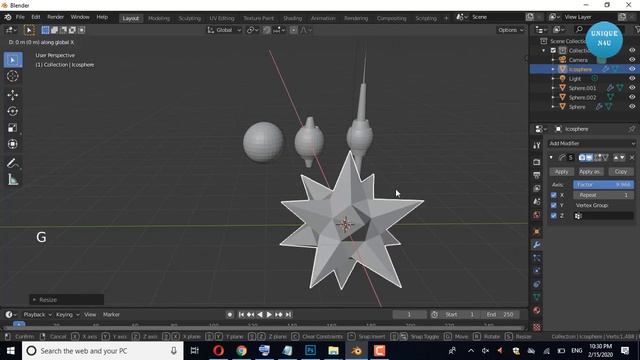Switch to the Sculpting workspace tab
The height and width of the screenshot is (360, 640).
point(190,18)
